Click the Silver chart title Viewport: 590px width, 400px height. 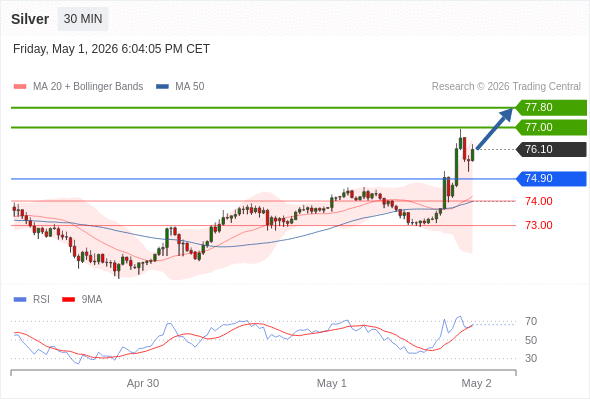click(30, 19)
